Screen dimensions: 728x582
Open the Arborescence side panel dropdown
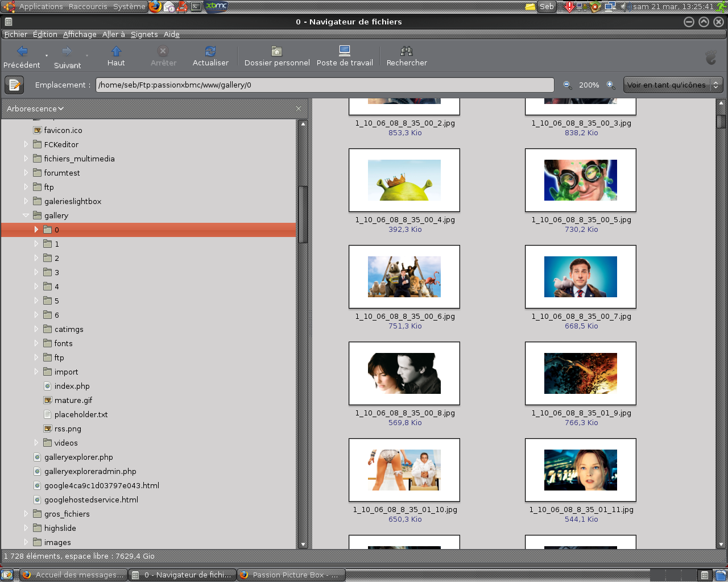coord(35,109)
